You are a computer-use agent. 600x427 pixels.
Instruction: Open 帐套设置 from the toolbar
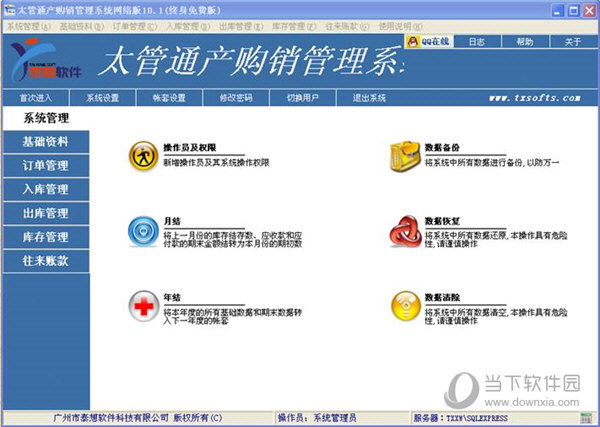click(x=169, y=98)
